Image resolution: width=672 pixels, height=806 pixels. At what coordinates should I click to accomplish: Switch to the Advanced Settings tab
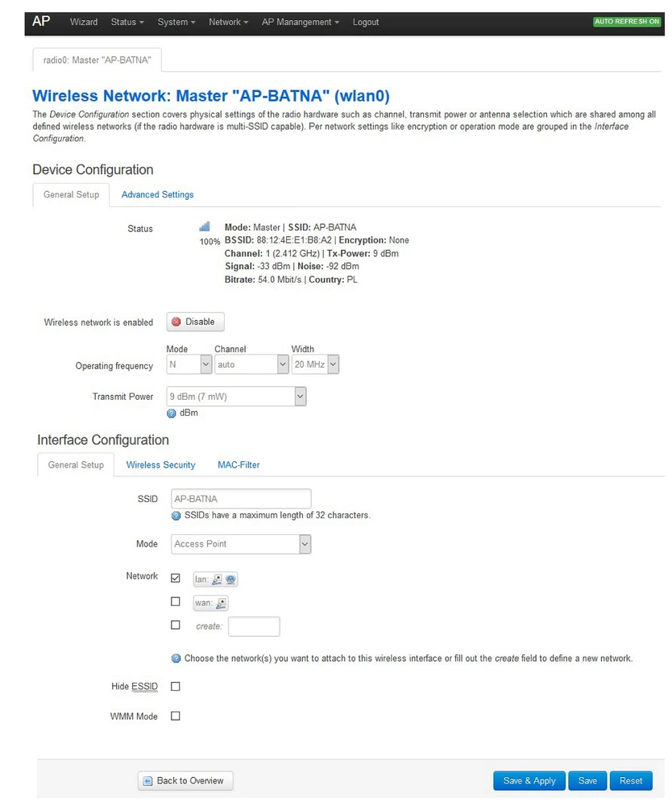[157, 194]
